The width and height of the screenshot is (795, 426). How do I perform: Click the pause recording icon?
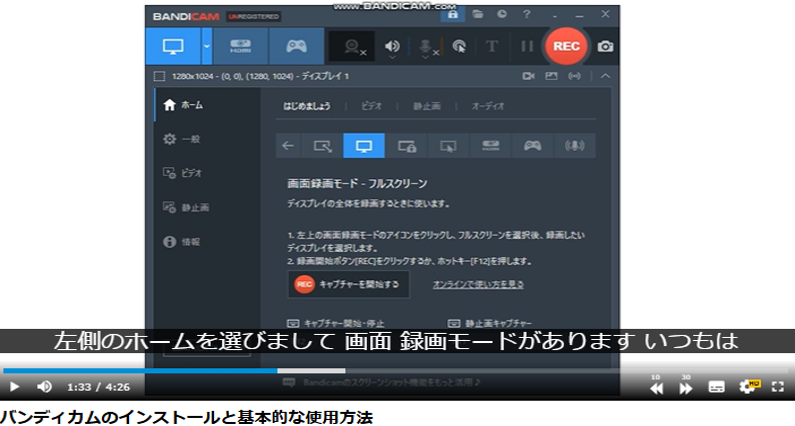pyautogui.click(x=527, y=47)
